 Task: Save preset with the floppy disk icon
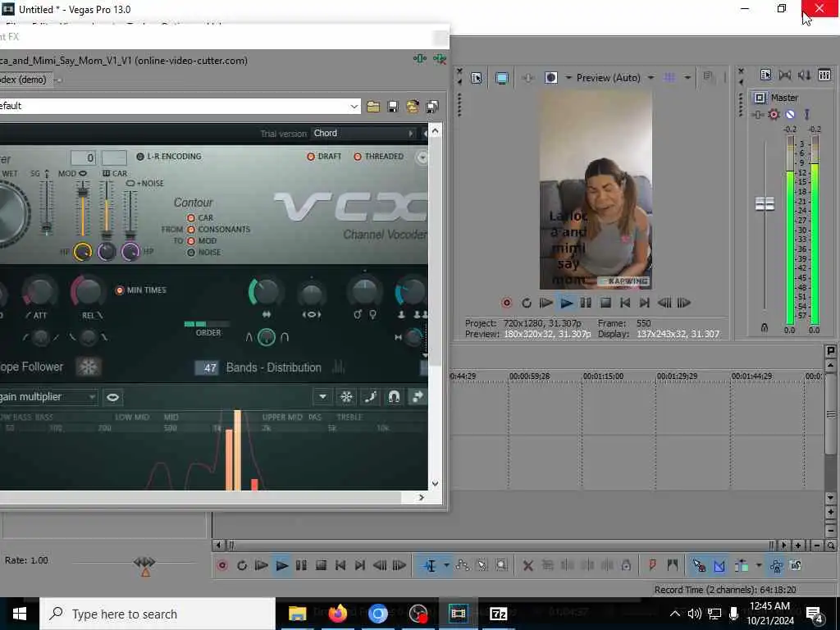click(393, 106)
